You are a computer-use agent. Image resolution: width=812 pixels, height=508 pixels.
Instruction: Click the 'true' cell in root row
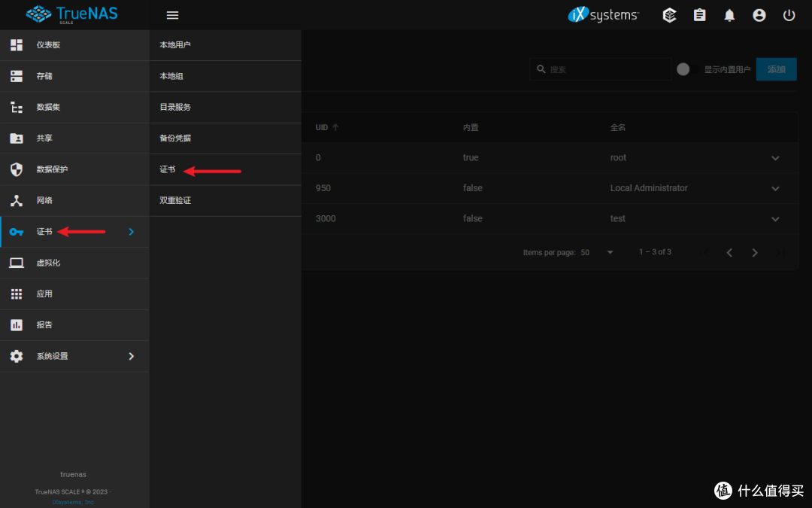click(471, 157)
